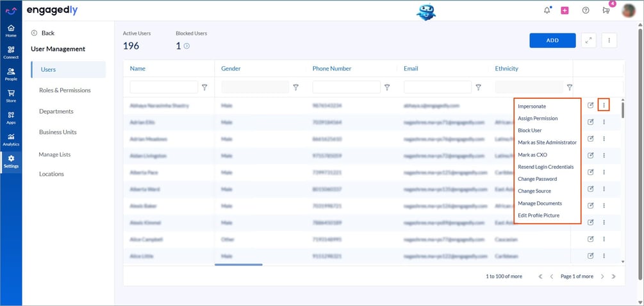Screen dimensions: 644x306
Task: Open the help question mark icon
Action: pos(586,11)
